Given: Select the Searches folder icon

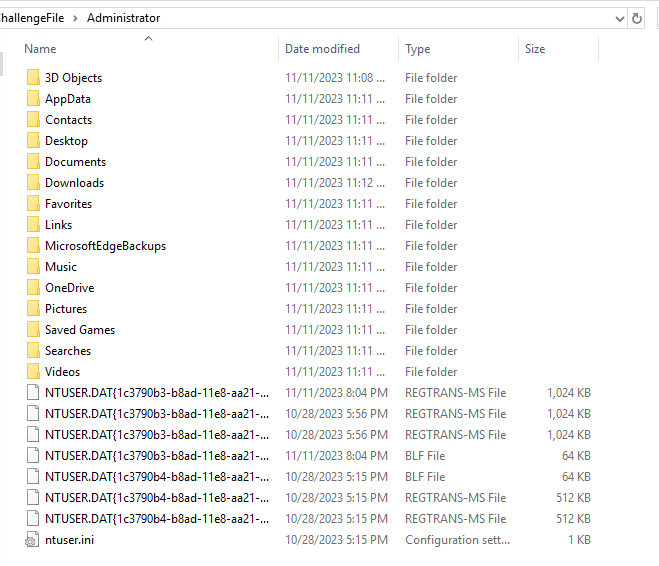Looking at the screenshot, I should (x=33, y=351).
